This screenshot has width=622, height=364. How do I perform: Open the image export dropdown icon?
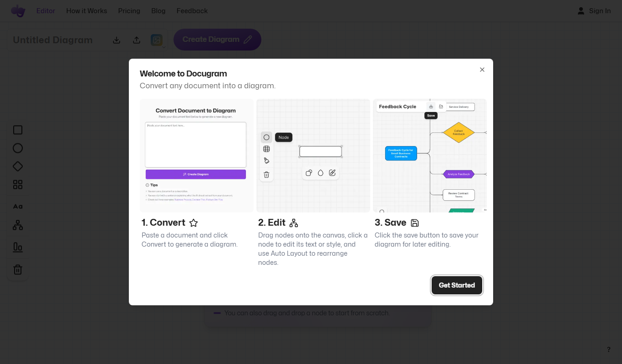[x=157, y=40]
